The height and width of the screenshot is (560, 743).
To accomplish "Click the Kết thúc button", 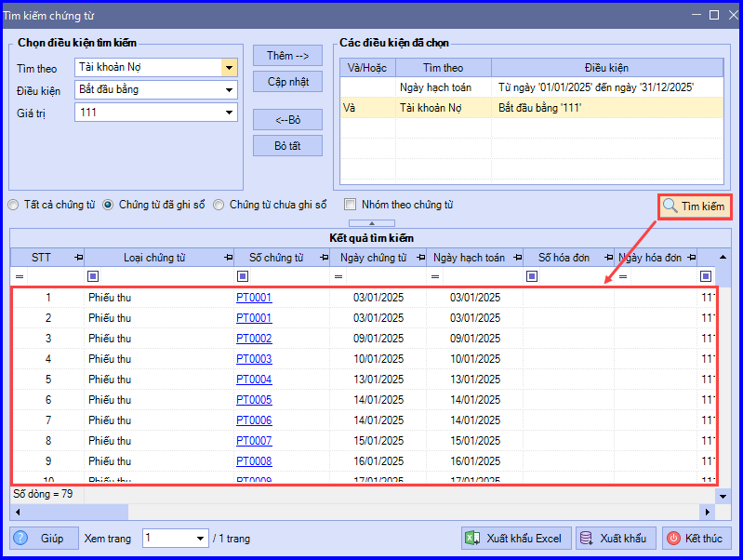I will pos(697,539).
